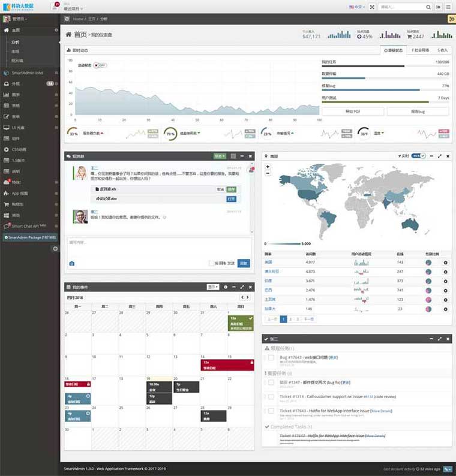Open SmartAdmin Package (187 MB) sidebar item

pos(30,237)
